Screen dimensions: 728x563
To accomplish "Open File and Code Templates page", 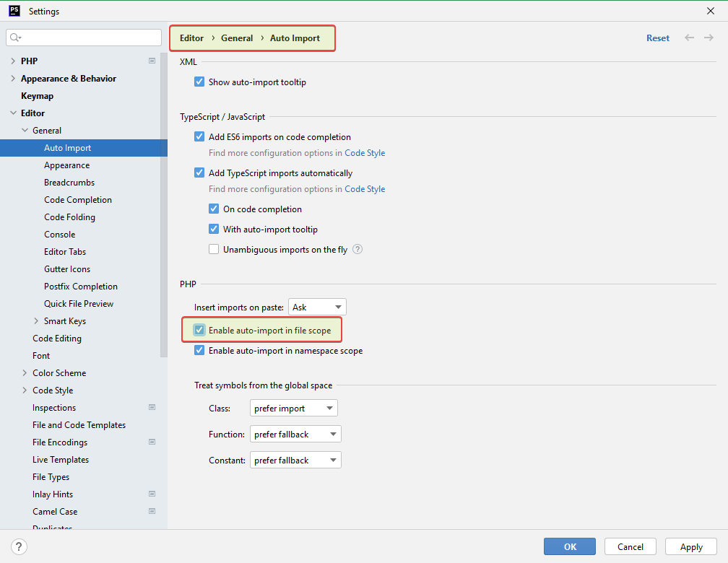I will (x=79, y=424).
